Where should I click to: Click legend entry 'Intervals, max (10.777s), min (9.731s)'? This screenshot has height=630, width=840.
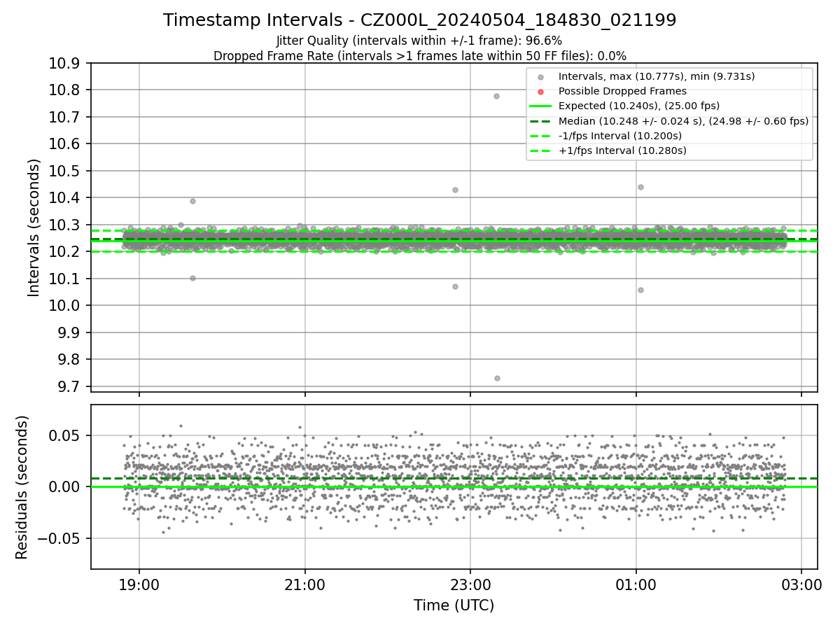coord(657,76)
